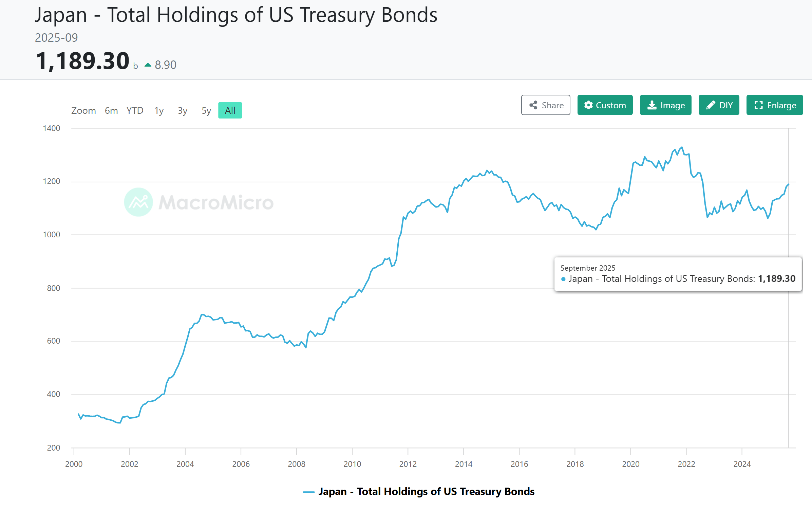Open Custom settings via the gear icon
The height and width of the screenshot is (509, 812).
(x=589, y=105)
